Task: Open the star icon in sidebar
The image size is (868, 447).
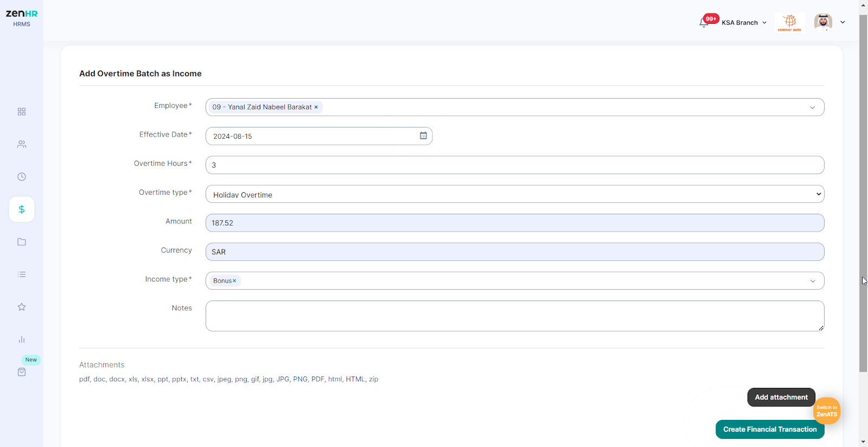Action: (22, 307)
